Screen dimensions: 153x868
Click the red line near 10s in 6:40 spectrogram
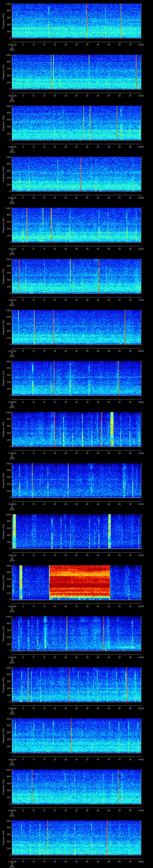click(x=32, y=480)
